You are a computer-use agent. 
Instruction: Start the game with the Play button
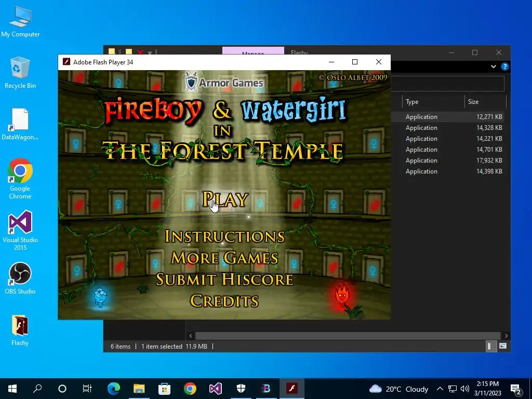click(x=225, y=199)
